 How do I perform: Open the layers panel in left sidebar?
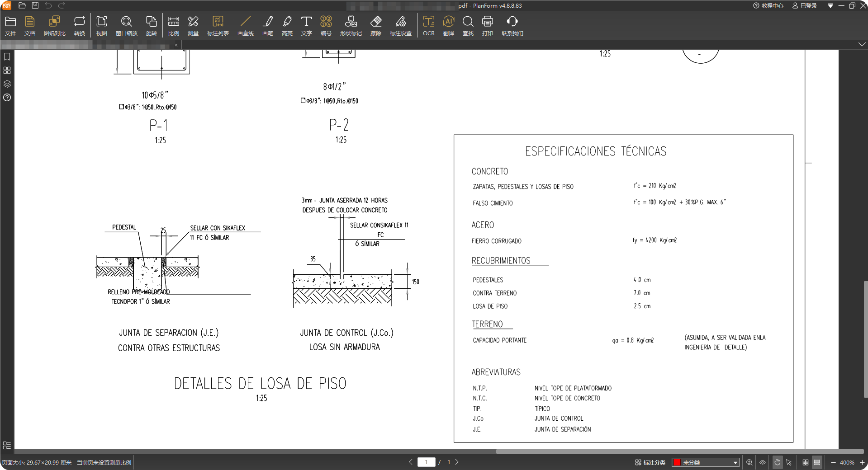pos(7,84)
